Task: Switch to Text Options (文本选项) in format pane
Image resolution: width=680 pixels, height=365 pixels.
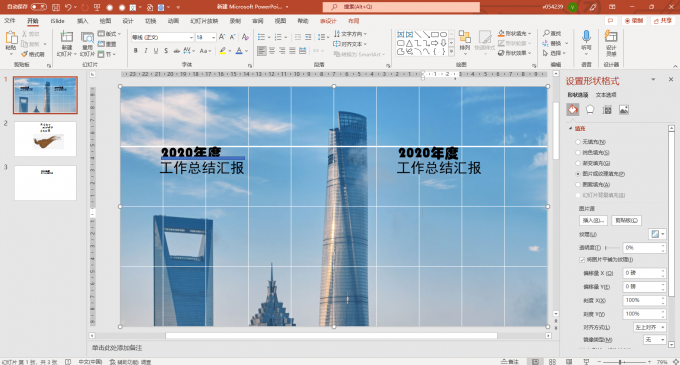Action: point(606,95)
